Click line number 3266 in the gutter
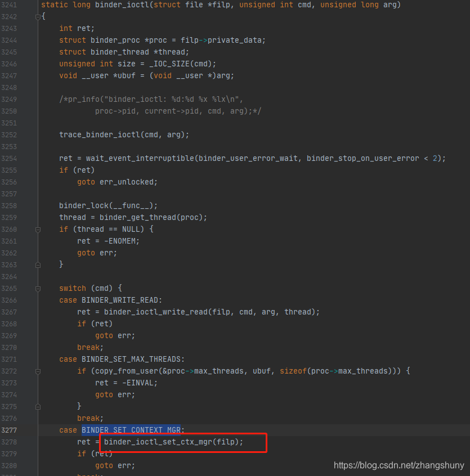Viewport: 470px width, 476px height. point(9,300)
